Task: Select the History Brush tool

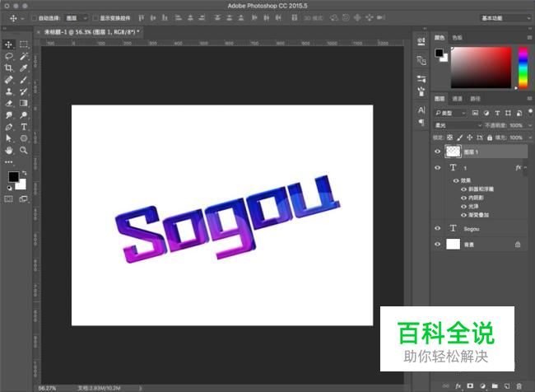Action: click(x=24, y=91)
